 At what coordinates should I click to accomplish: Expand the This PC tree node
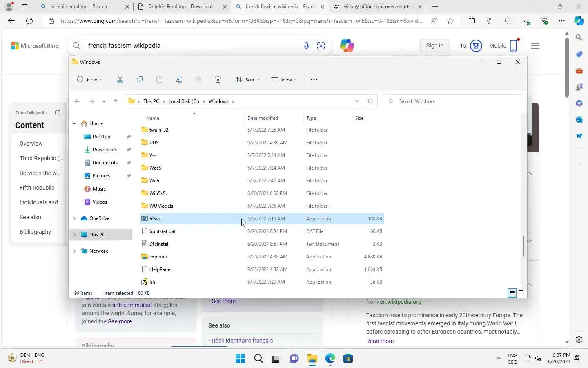(x=75, y=235)
